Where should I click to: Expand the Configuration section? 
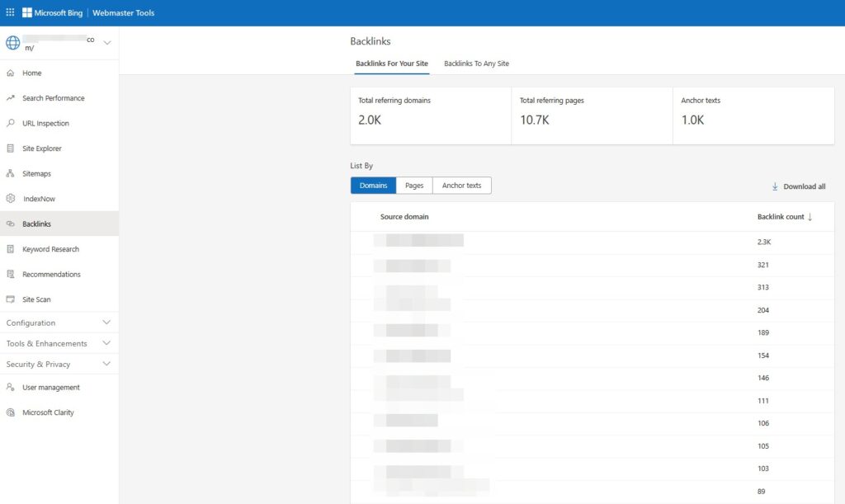click(106, 323)
